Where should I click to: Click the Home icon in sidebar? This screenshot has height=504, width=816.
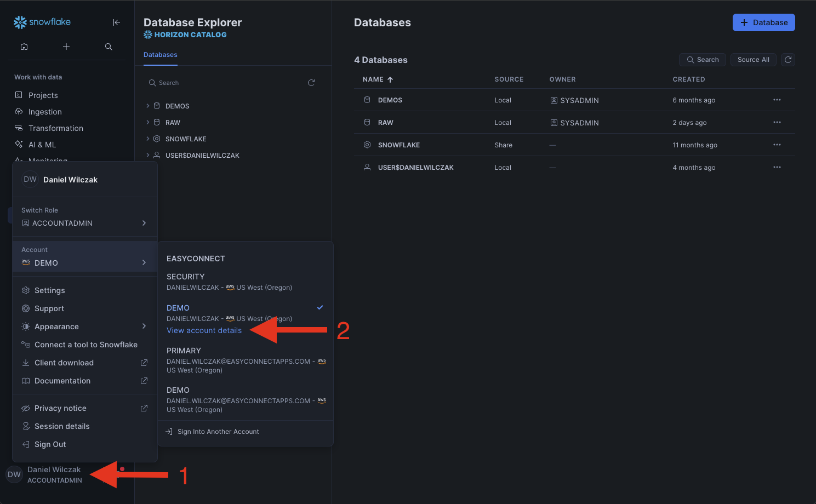coord(24,47)
